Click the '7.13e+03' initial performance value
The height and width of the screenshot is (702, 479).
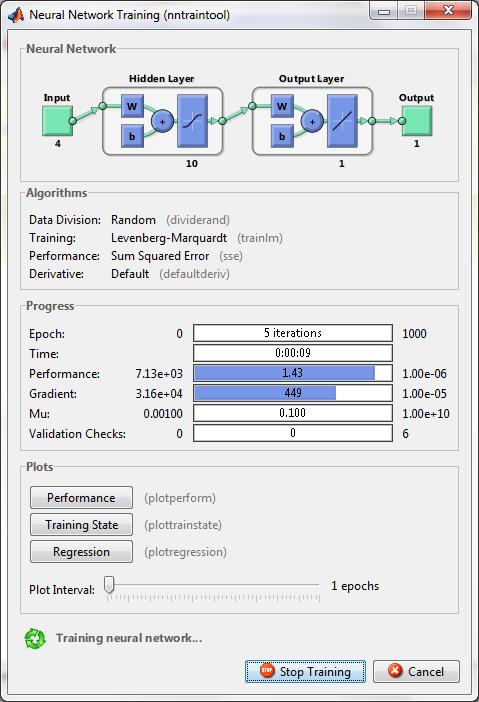[159, 373]
